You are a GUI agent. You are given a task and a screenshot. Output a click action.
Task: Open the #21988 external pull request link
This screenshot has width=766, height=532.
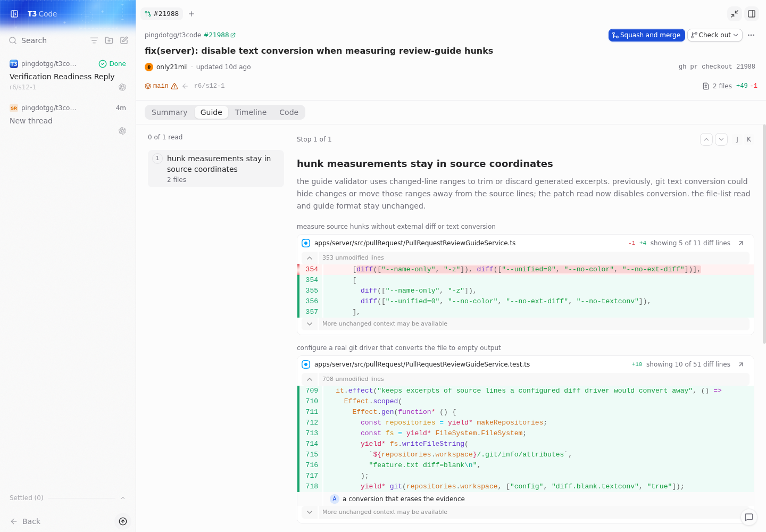[x=219, y=35]
